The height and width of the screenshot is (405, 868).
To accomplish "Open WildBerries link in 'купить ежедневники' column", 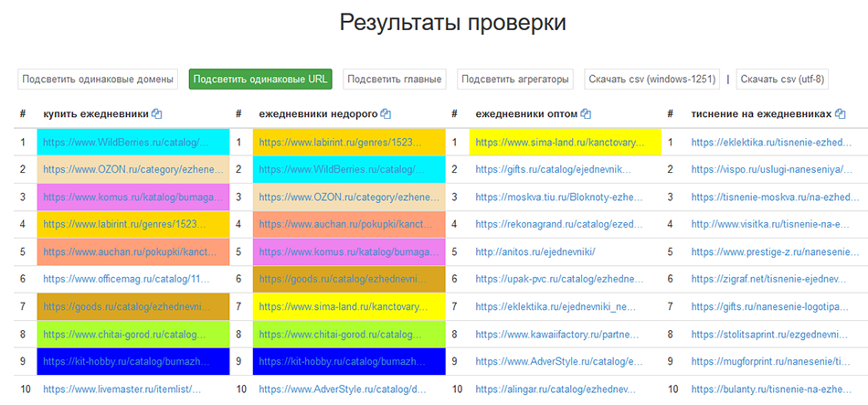I will pyautogui.click(x=126, y=143).
